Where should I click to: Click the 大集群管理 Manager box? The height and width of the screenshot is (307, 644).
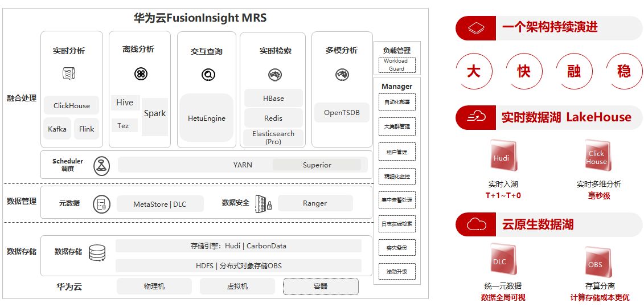point(397,126)
